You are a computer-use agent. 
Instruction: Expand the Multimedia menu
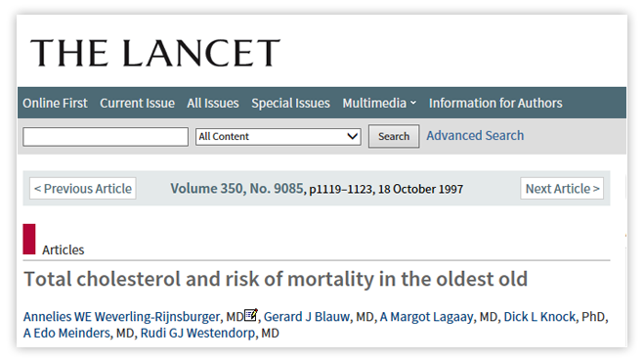(x=379, y=103)
